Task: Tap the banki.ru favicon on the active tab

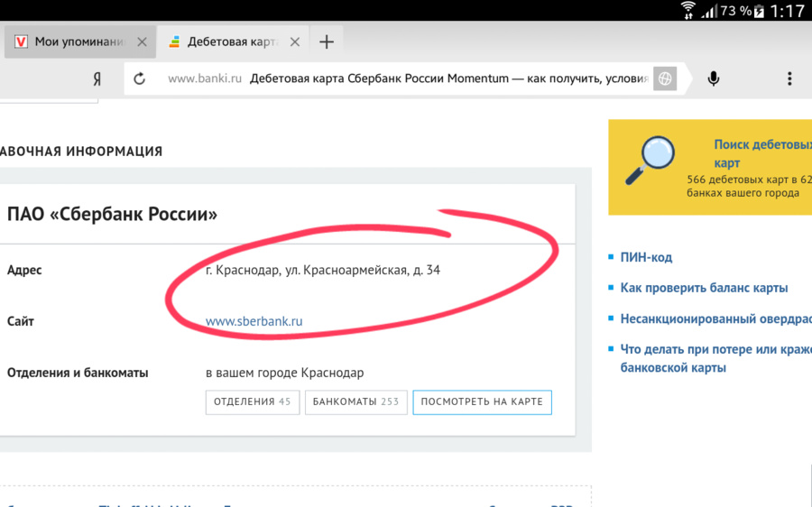Action: (x=174, y=41)
